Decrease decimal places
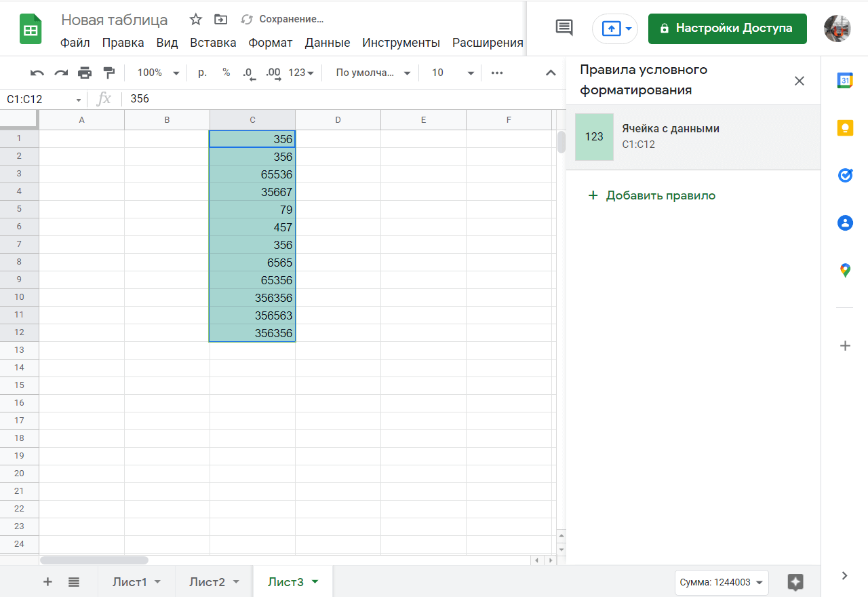The width and height of the screenshot is (868, 597). pyautogui.click(x=249, y=73)
